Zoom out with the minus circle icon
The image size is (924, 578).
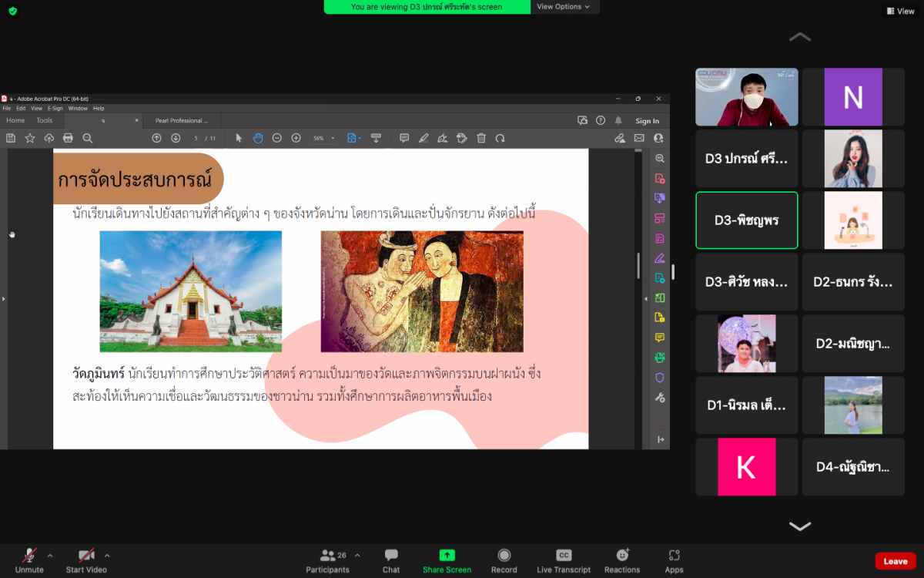point(277,138)
